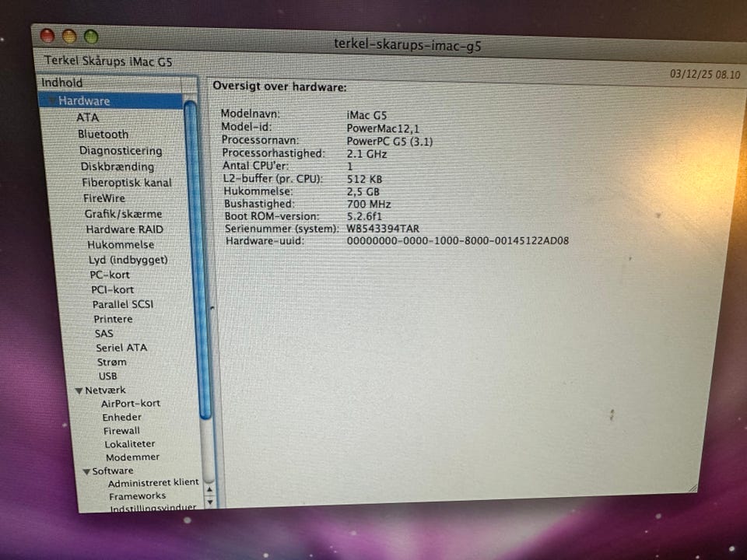This screenshot has width=747, height=560.
Task: Select Strøm power entry
Action: (x=112, y=362)
